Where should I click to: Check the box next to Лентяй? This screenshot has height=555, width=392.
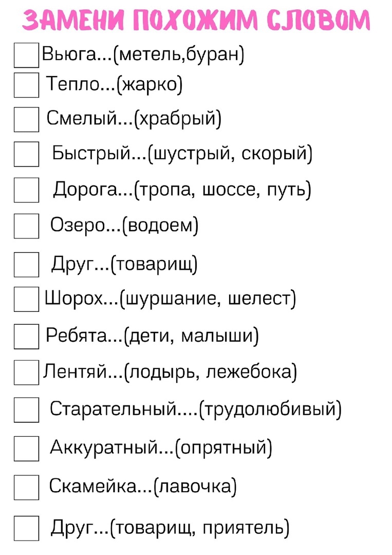pos(27,373)
